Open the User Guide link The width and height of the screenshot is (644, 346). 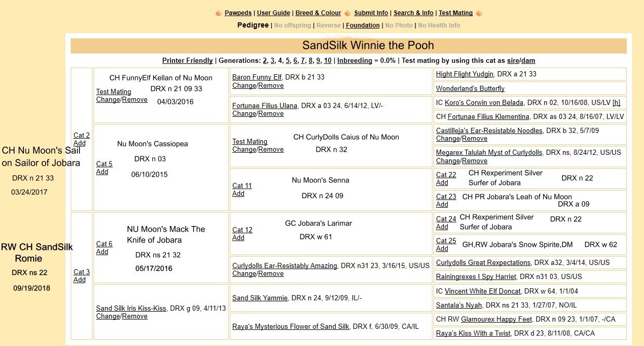click(x=274, y=13)
